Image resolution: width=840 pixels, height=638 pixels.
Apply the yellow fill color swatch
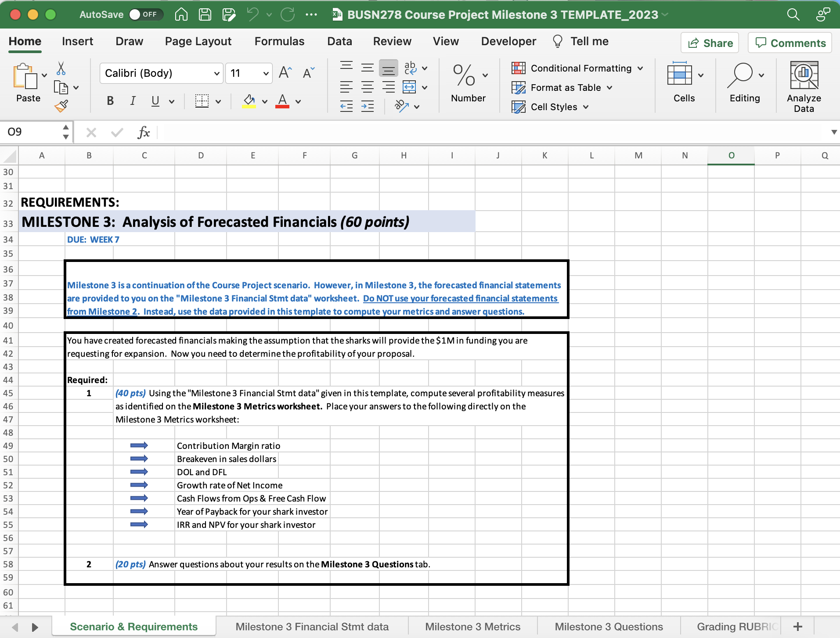249,101
